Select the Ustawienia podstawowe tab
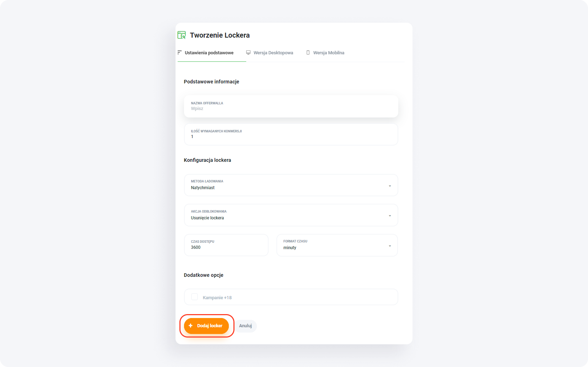Image resolution: width=588 pixels, height=367 pixels. coord(209,53)
